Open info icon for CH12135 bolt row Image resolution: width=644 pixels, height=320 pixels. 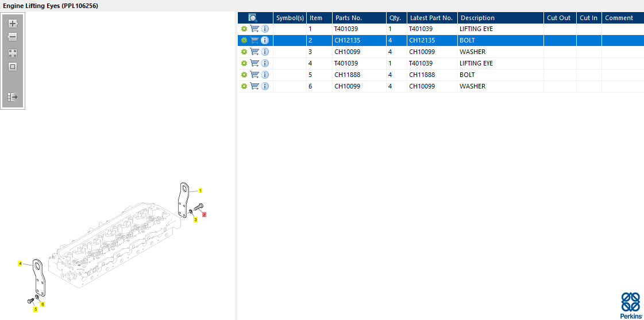(265, 40)
